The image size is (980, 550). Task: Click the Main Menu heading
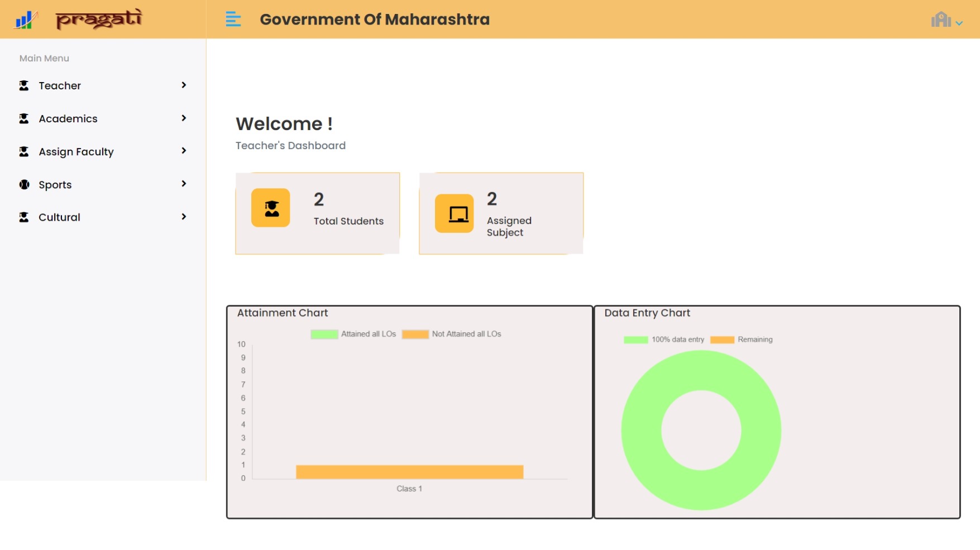[x=44, y=58]
